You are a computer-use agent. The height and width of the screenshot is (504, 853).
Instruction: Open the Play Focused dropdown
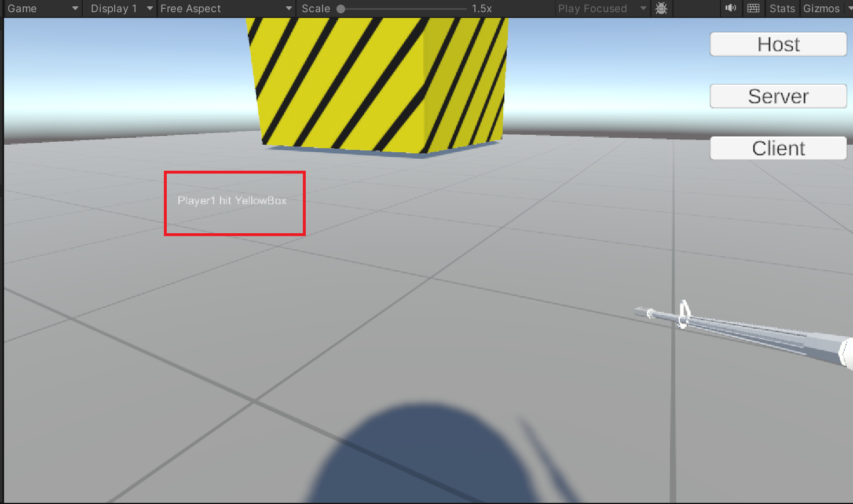601,9
